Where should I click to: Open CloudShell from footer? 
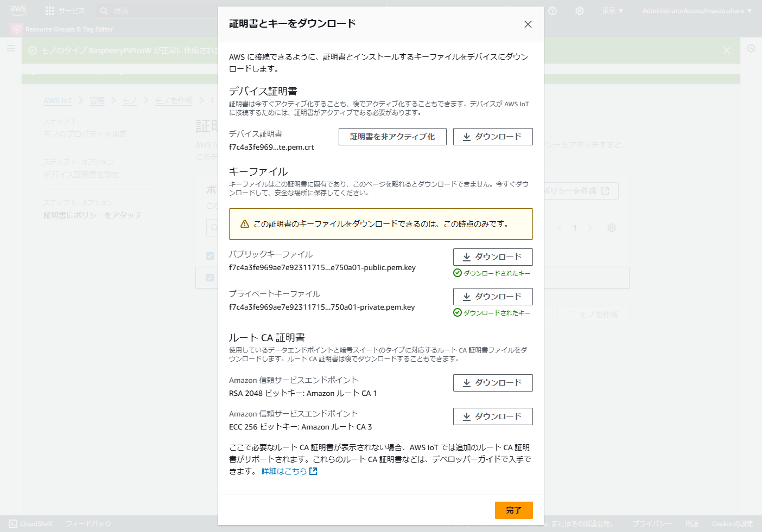pyautogui.click(x=31, y=524)
